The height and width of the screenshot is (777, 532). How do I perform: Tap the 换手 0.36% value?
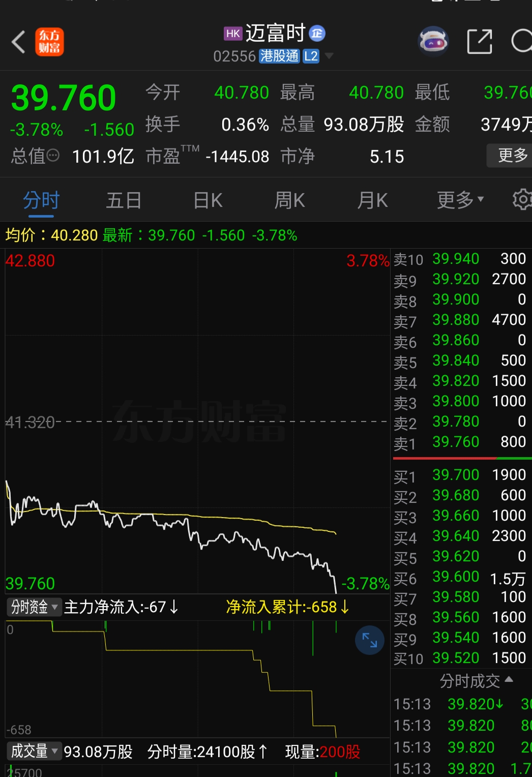tap(245, 125)
